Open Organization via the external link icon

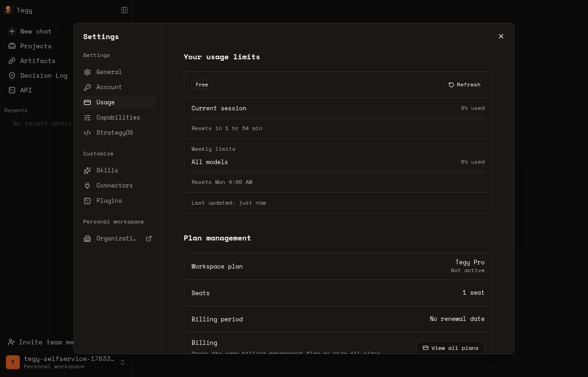149,239
